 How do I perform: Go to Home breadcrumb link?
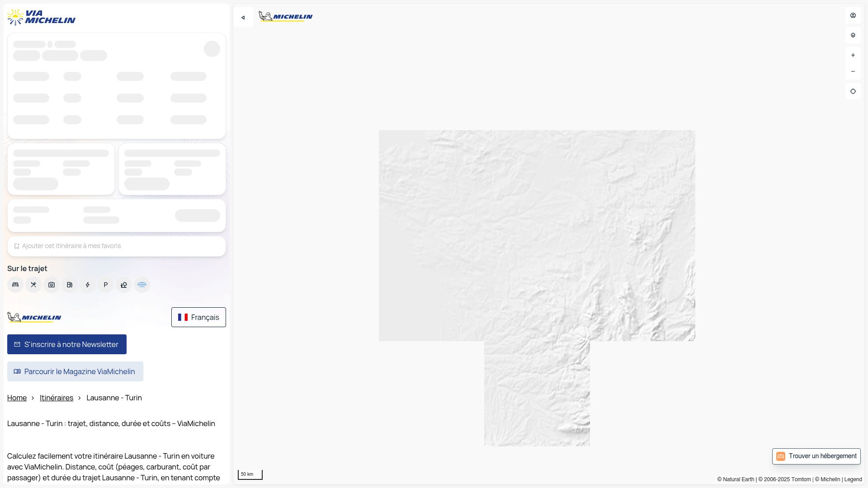pos(17,398)
